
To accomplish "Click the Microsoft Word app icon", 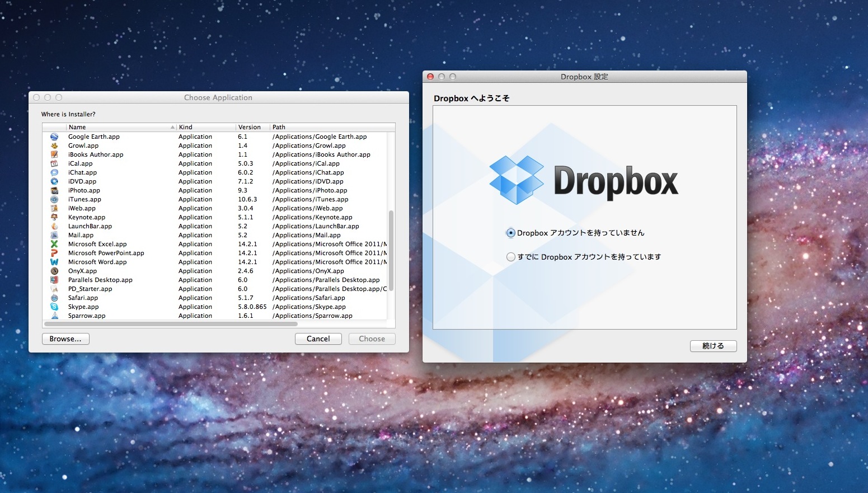I will [54, 262].
